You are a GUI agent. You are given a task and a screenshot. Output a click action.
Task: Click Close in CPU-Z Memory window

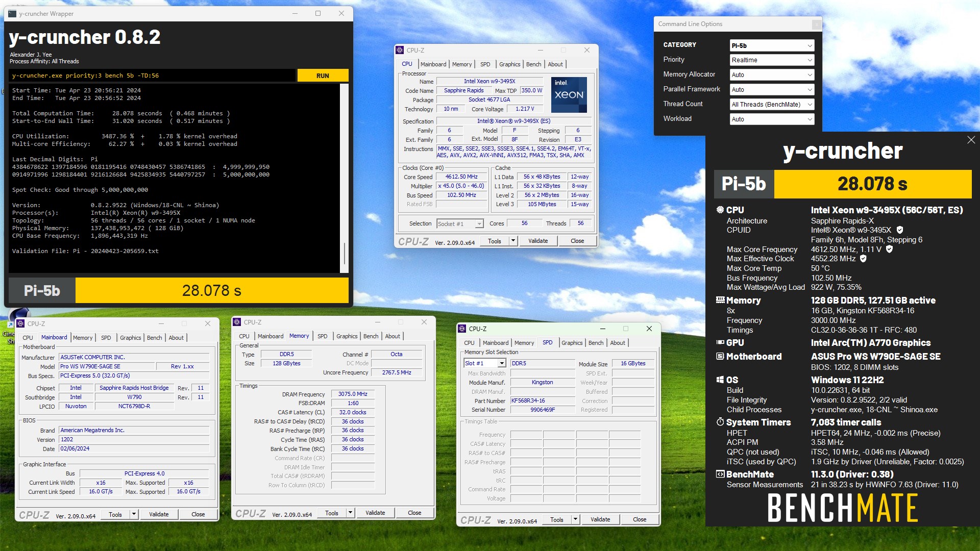click(414, 513)
